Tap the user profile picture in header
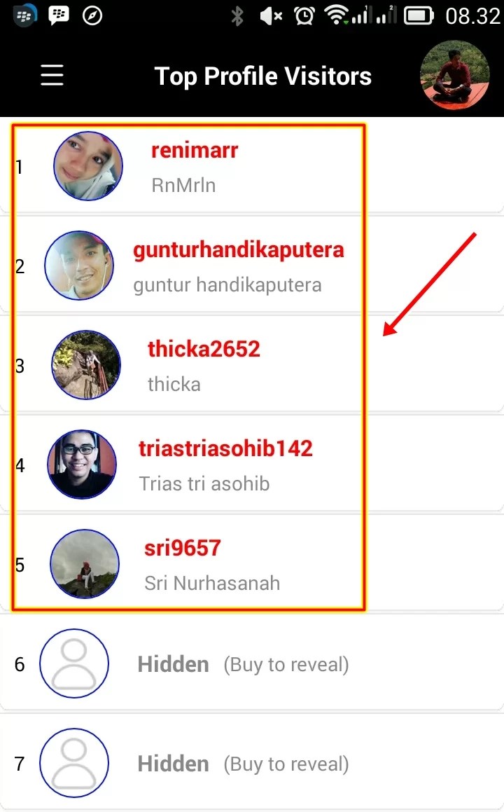The width and height of the screenshot is (504, 812). coord(455,75)
